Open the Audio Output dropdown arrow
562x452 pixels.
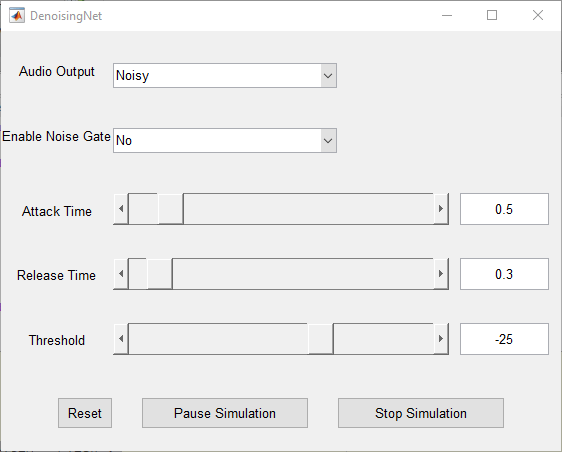click(x=328, y=76)
